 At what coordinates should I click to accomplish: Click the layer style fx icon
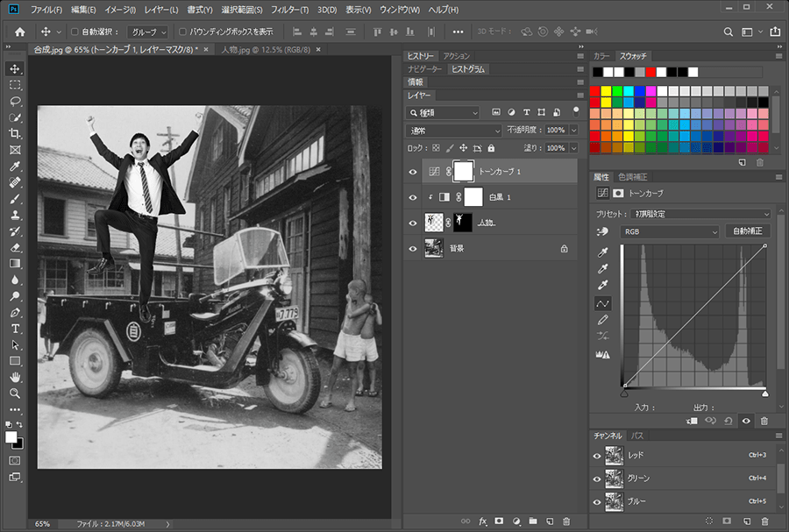(x=482, y=521)
